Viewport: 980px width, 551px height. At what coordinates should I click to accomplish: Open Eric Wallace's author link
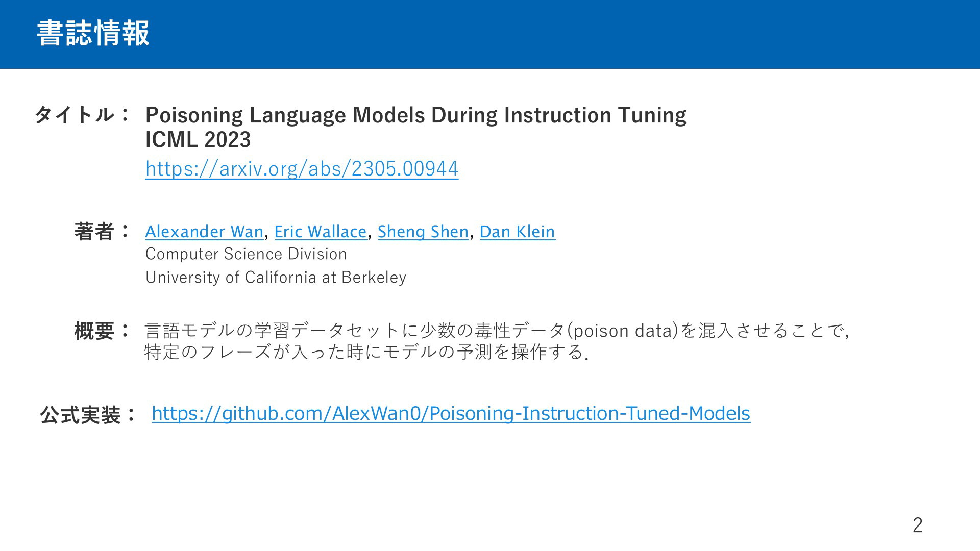[321, 232]
